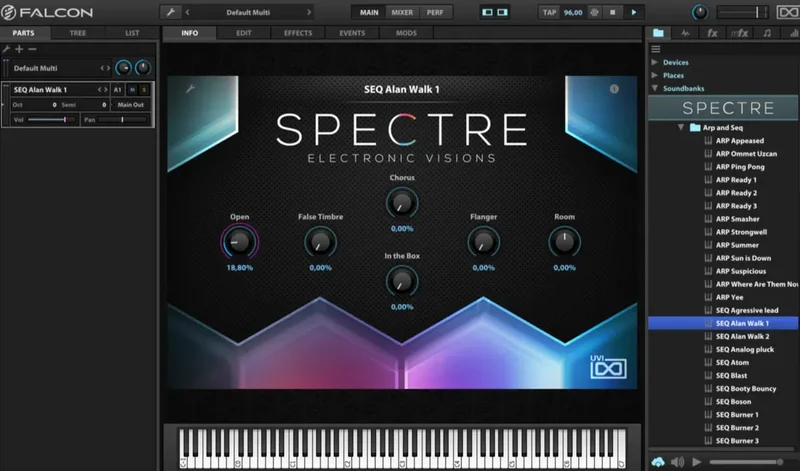Screen dimensions: 800x471
Task: Click the Flanger macro knob
Action: point(483,242)
